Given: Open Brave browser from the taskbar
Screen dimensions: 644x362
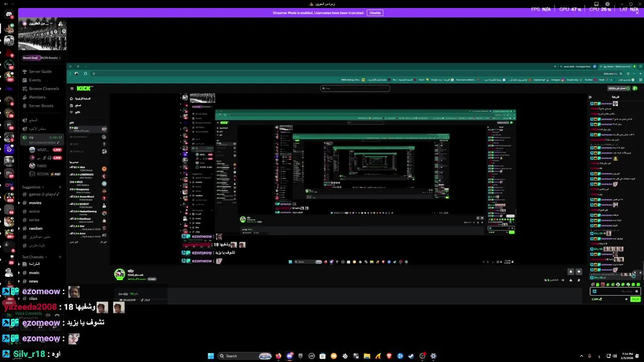Looking at the screenshot, I should click(389, 356).
